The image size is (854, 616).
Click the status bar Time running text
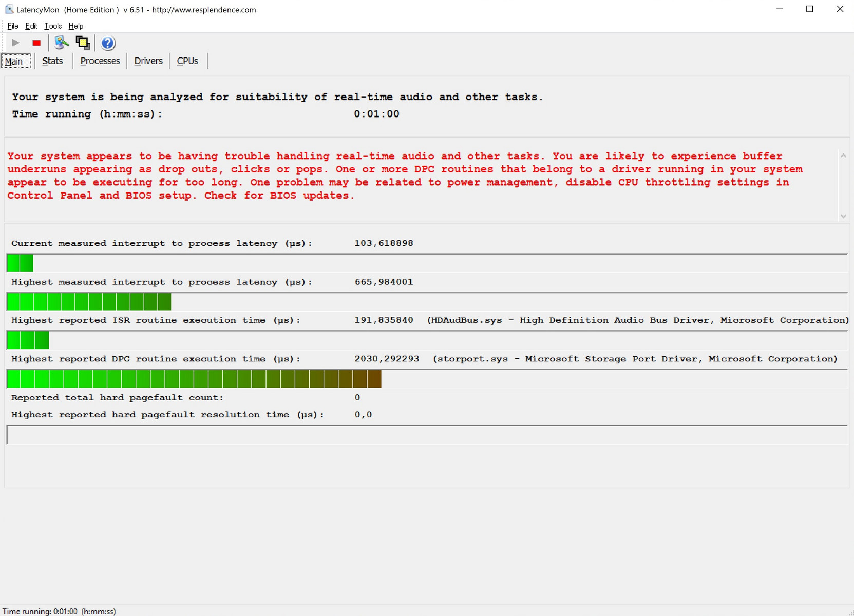59,611
